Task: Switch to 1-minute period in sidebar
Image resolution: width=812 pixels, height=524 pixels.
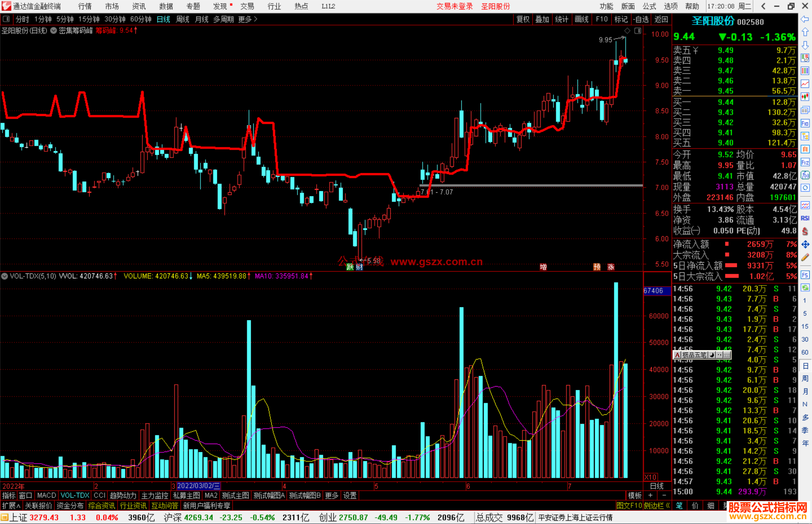Action: point(805,301)
